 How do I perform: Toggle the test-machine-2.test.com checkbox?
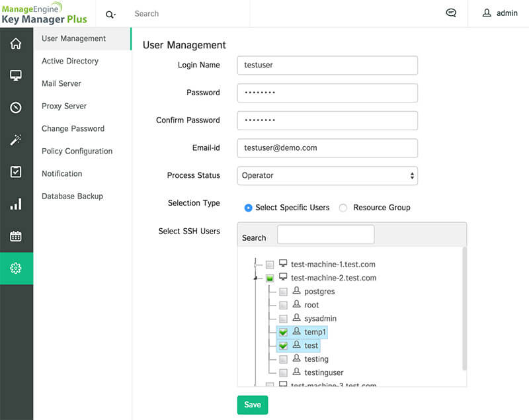pyautogui.click(x=270, y=278)
